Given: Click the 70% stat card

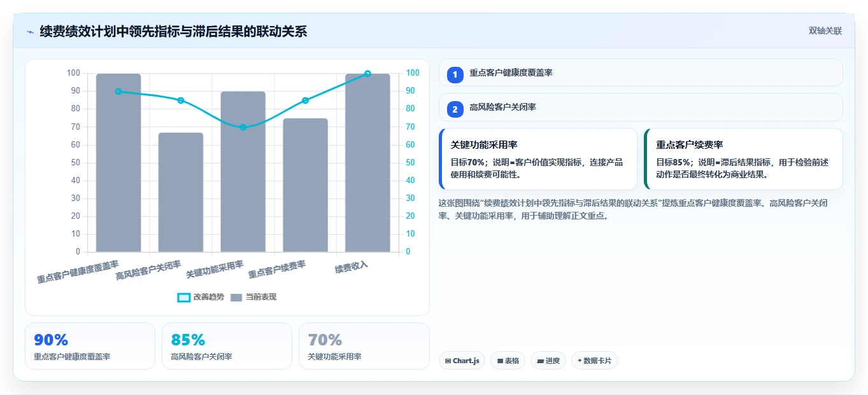Looking at the screenshot, I should click(364, 346).
